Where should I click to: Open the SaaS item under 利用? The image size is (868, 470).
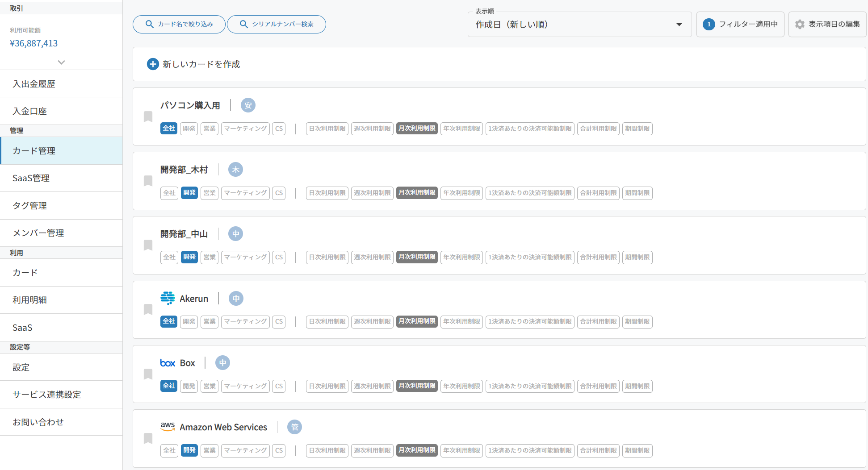point(61,328)
